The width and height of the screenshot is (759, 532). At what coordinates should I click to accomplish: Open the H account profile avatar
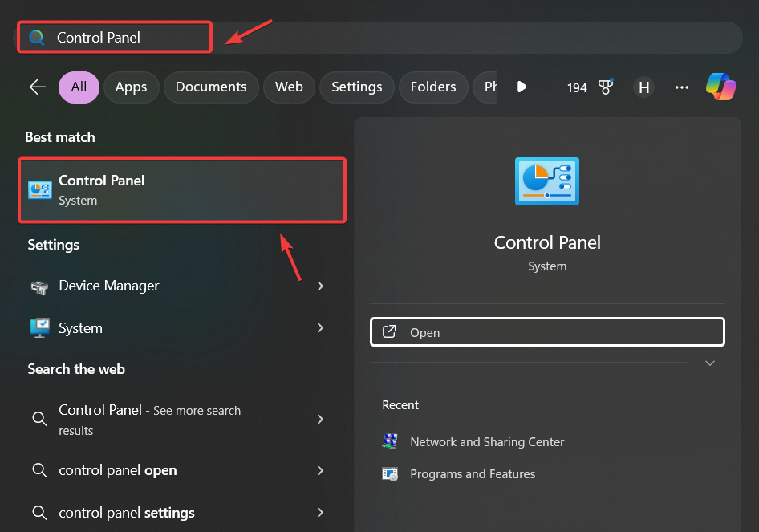click(x=643, y=87)
